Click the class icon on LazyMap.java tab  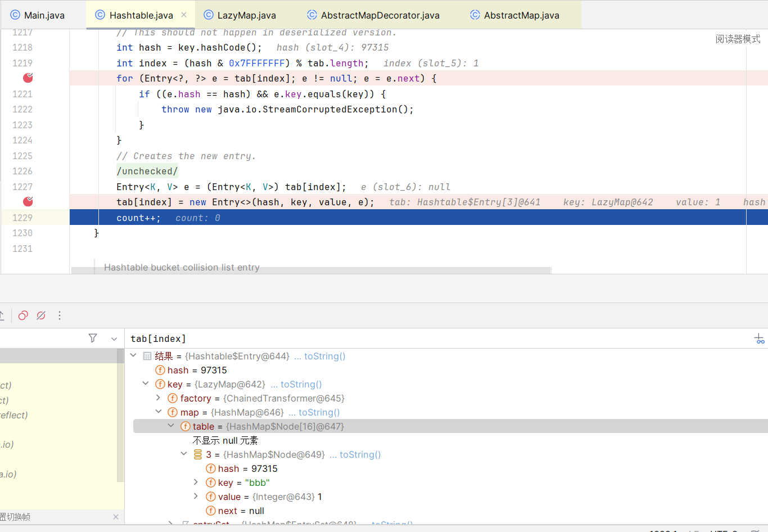pos(209,15)
